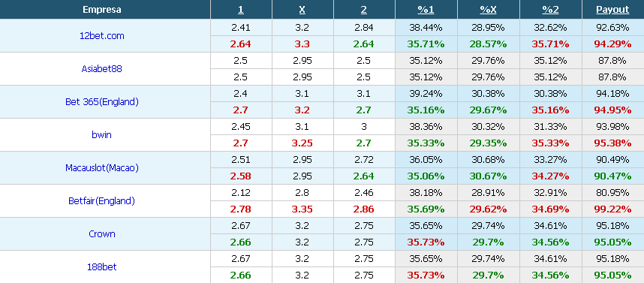This screenshot has width=644, height=283.
Task: Select bwin's red 3.25 draw odds
Action: pos(302,143)
